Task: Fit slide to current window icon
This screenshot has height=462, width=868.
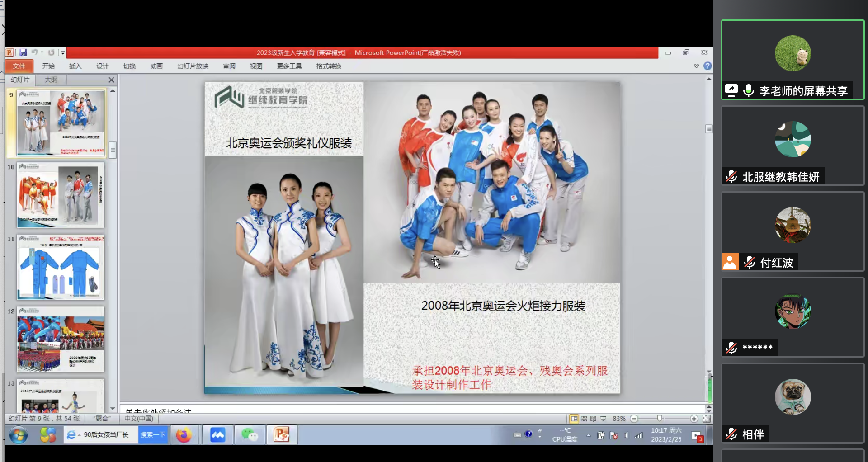Action: pos(707,419)
